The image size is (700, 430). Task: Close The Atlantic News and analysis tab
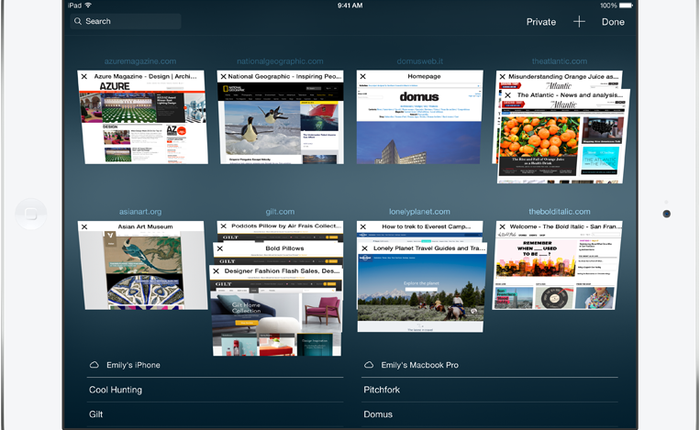pos(508,95)
